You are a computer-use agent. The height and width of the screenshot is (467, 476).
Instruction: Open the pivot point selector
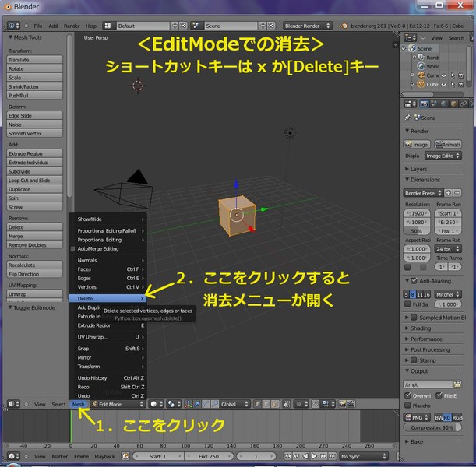[174, 404]
